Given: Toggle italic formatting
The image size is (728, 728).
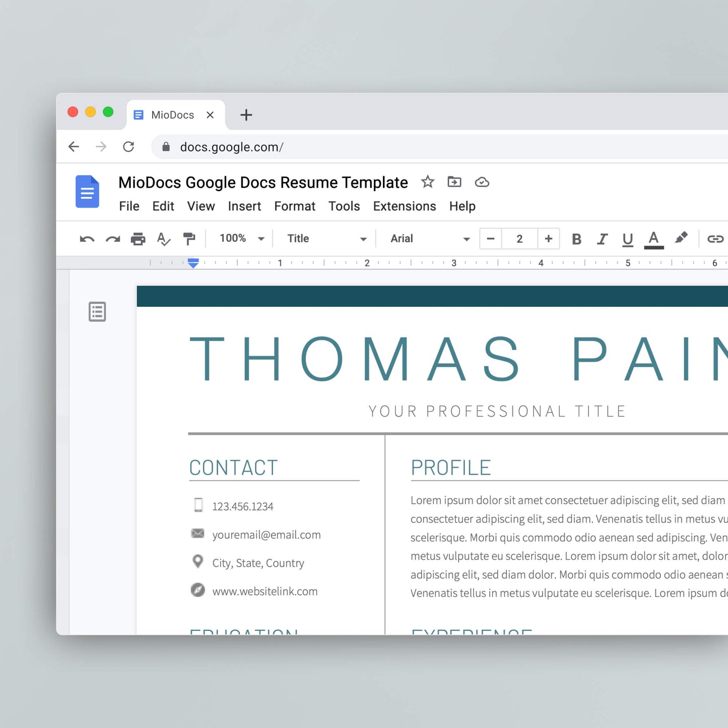Looking at the screenshot, I should (x=602, y=239).
